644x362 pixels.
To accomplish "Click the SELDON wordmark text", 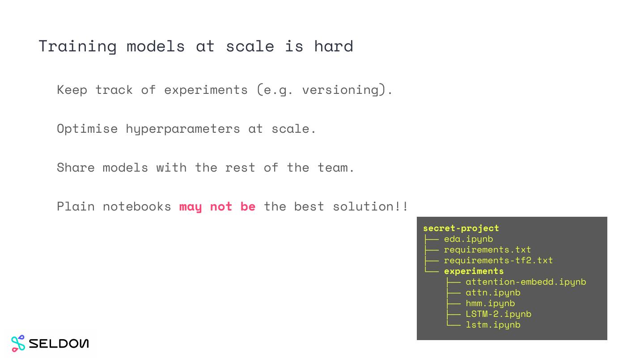I will [59, 343].
